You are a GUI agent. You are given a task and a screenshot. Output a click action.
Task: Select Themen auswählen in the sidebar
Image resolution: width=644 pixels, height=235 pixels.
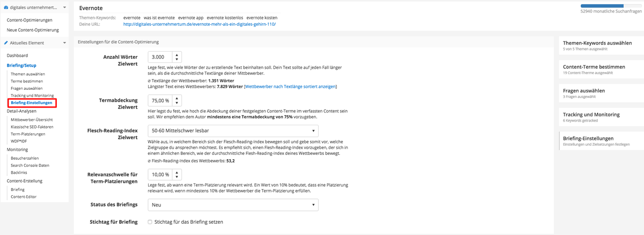coord(28,74)
